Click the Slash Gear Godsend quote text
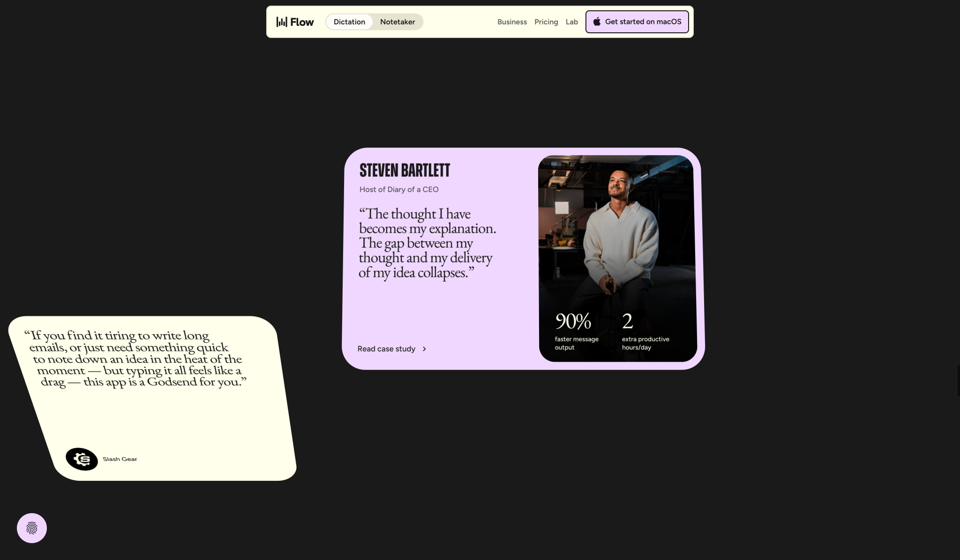The image size is (960, 560). [135, 359]
